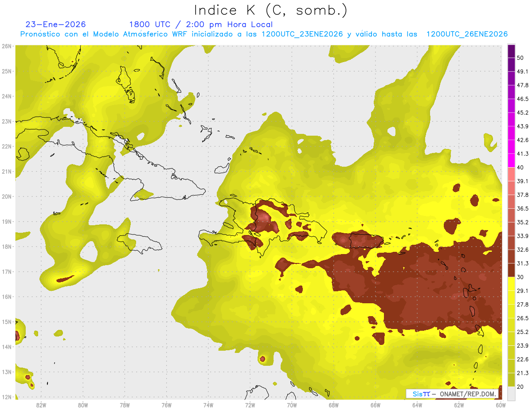Click the "25N" latitude label
This screenshot has height=411, width=532.
coord(6,71)
